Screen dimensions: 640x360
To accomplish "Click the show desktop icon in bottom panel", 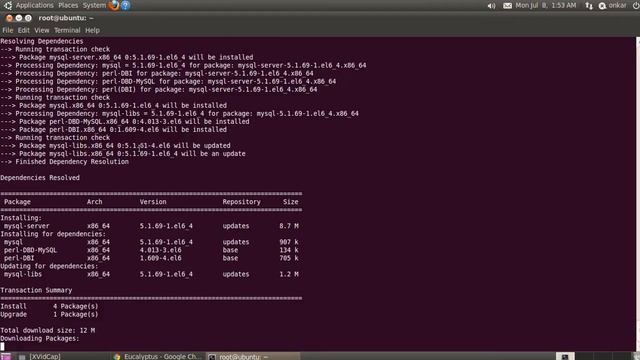I will tap(6, 356).
